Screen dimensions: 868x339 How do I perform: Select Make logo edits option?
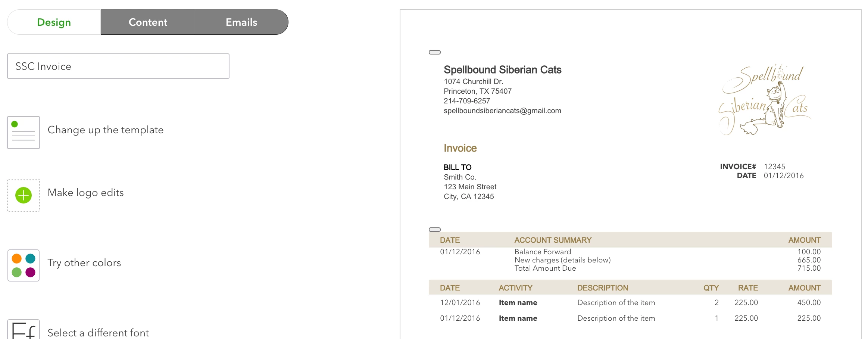click(86, 193)
